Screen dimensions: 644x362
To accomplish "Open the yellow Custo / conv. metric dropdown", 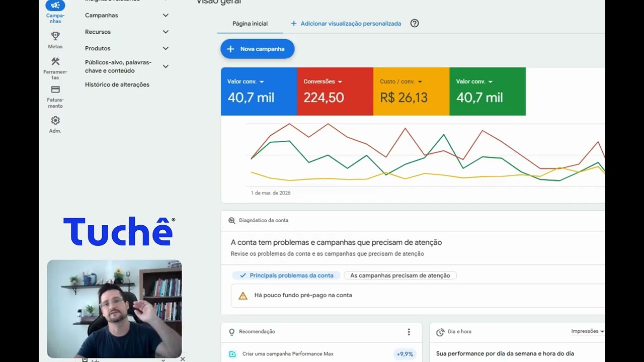I will pyautogui.click(x=420, y=81).
